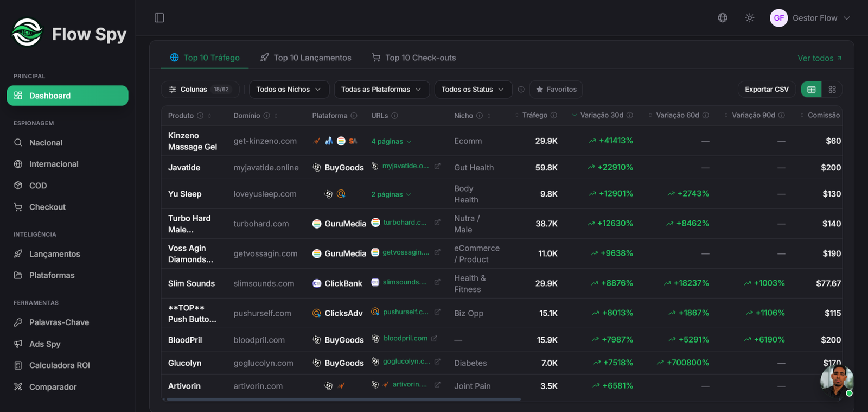Click the Produto column info icon
The image size is (868, 412).
click(200, 116)
